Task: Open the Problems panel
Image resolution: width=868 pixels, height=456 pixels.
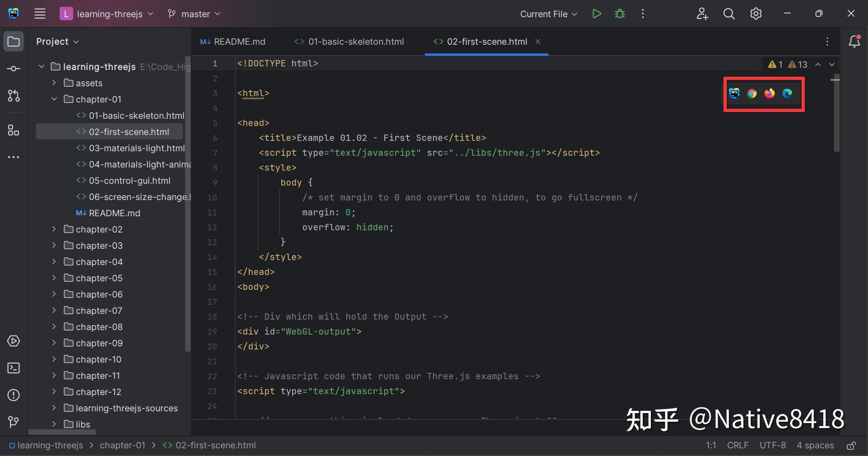Action: (13, 395)
